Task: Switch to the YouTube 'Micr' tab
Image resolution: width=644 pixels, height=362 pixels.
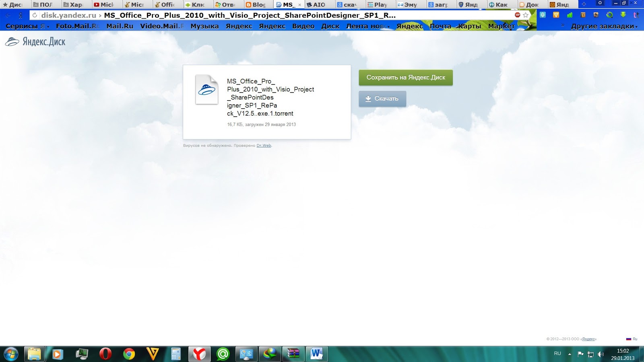Action: click(x=106, y=5)
